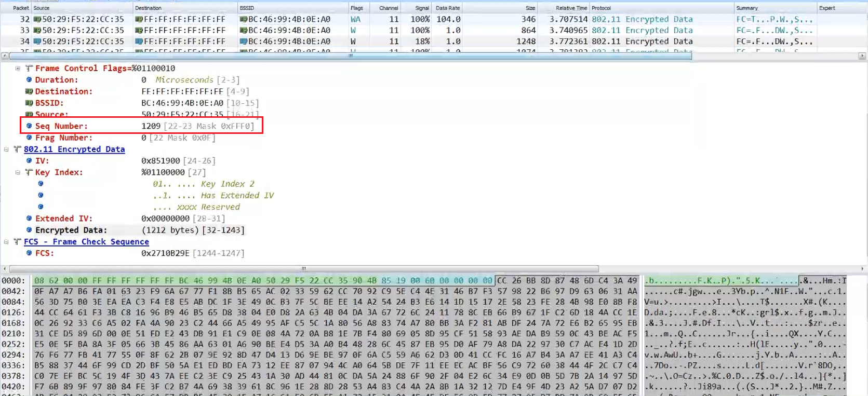Click the BSSID field's network card icon

tap(29, 103)
